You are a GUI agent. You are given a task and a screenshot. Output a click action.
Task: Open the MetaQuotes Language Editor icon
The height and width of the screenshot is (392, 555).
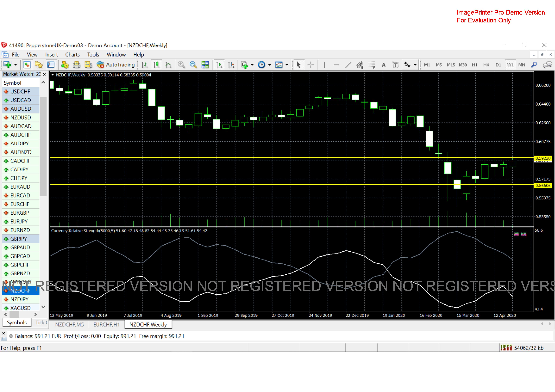tap(65, 65)
